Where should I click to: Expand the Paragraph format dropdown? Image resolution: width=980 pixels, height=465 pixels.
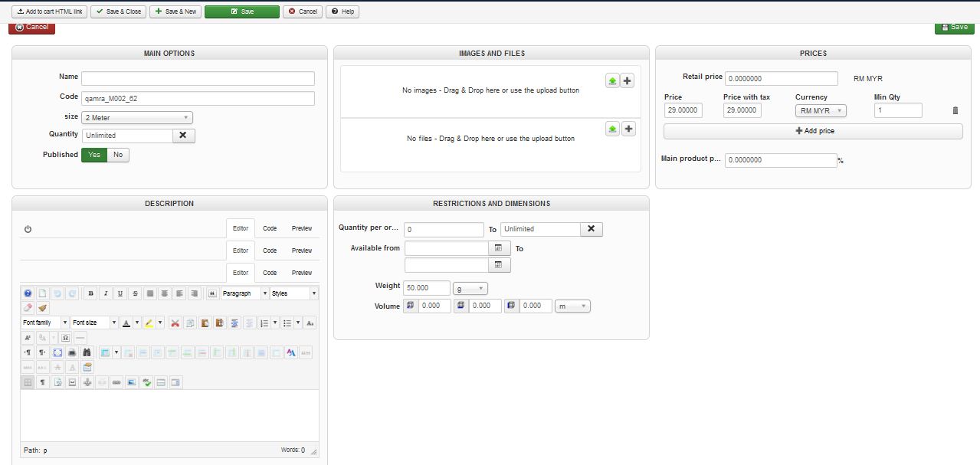(244, 293)
